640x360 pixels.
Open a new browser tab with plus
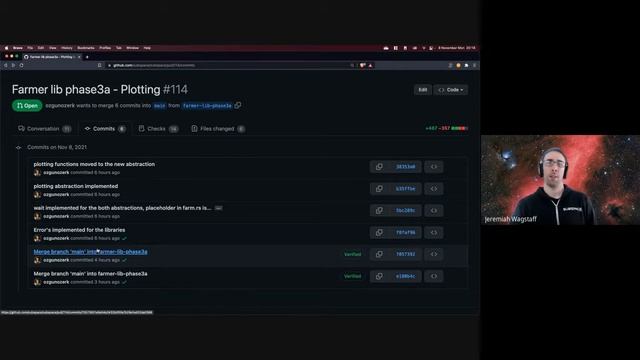point(87,57)
